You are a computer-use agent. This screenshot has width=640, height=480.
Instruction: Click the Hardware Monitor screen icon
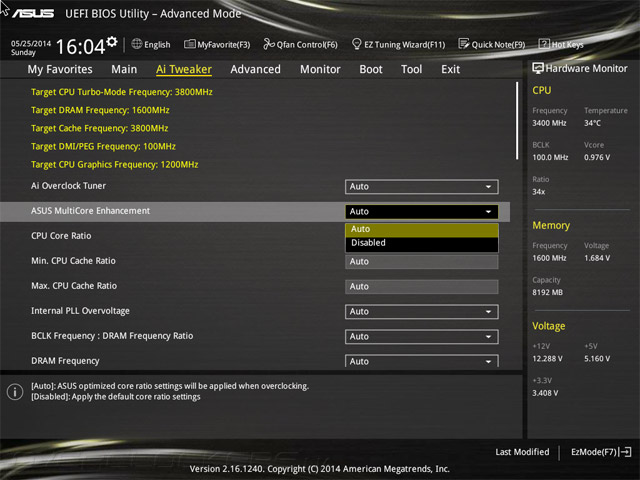[x=538, y=68]
